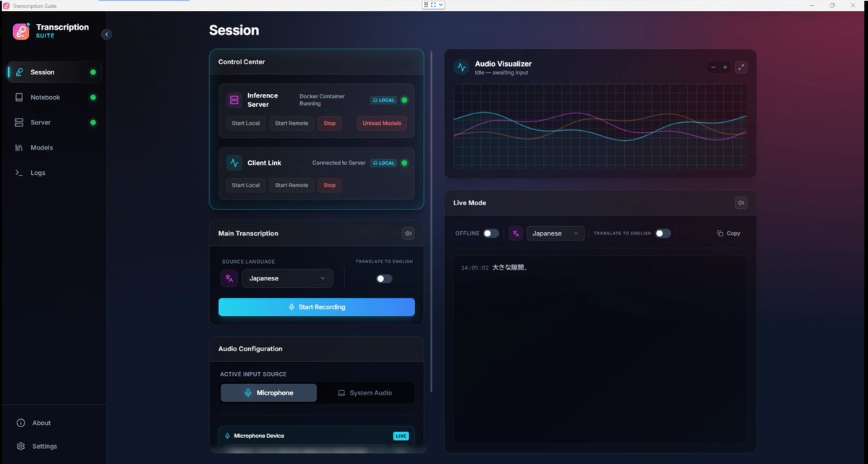Viewport: 868px width, 464px height.
Task: Click the Notebook book icon
Action: 20,98
